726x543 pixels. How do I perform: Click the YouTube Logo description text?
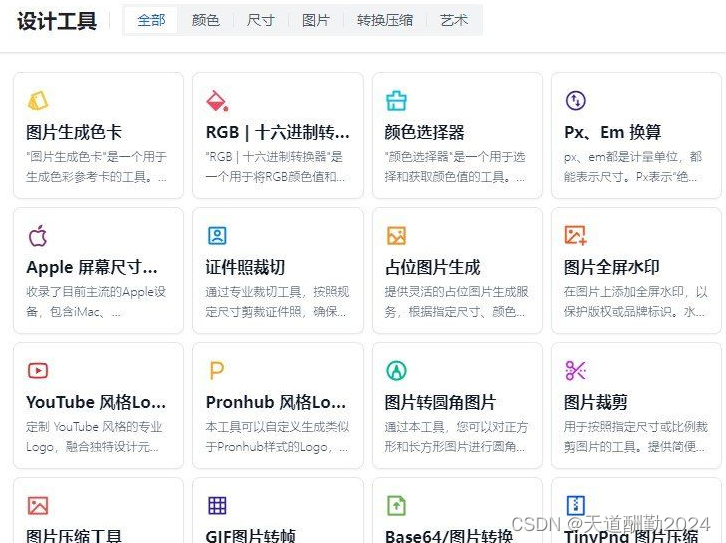pyautogui.click(x=94, y=437)
